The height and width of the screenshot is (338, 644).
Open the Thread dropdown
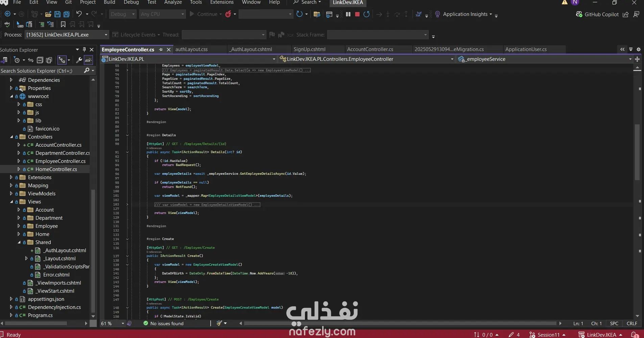224,35
